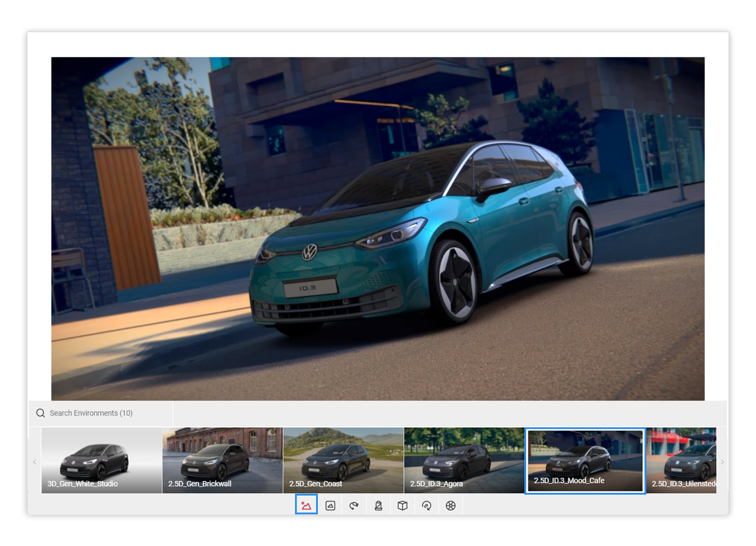
Task: Open the camera path animation icon
Action: [354, 505]
